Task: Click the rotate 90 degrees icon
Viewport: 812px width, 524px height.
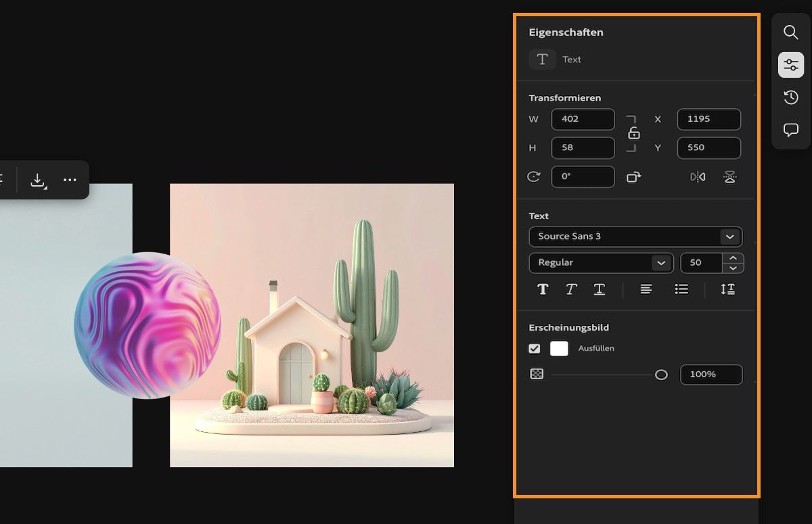Action: pyautogui.click(x=633, y=176)
